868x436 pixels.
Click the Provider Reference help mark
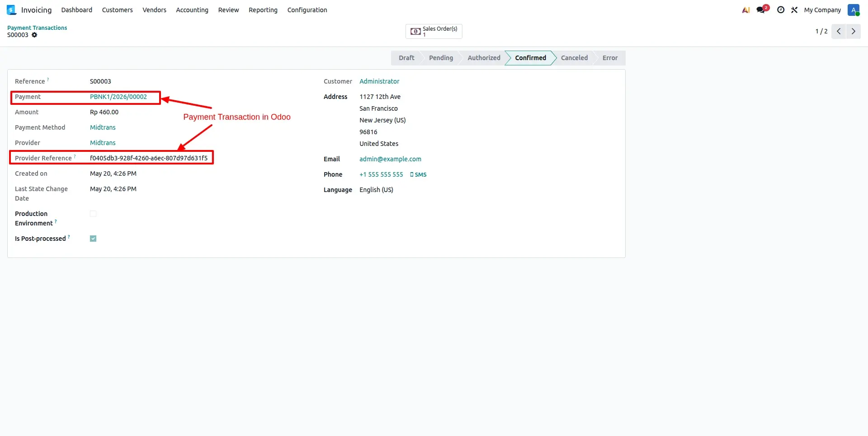point(75,156)
